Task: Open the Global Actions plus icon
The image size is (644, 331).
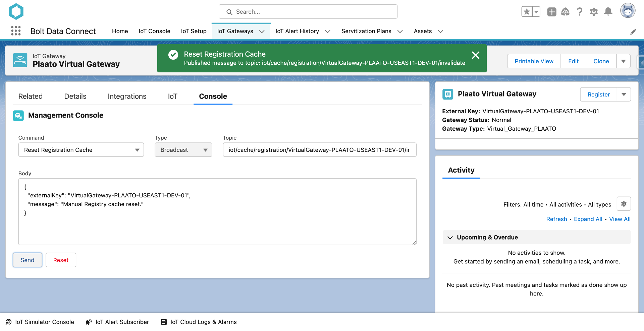Action: (x=552, y=12)
